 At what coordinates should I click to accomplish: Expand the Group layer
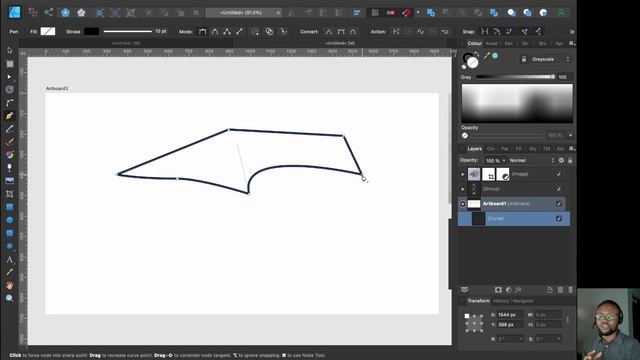[x=463, y=189]
